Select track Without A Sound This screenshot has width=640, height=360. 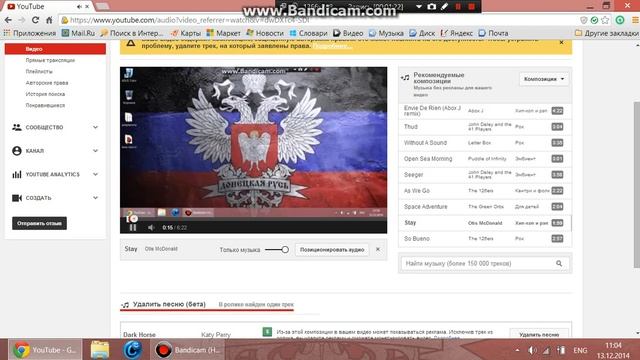click(485, 143)
